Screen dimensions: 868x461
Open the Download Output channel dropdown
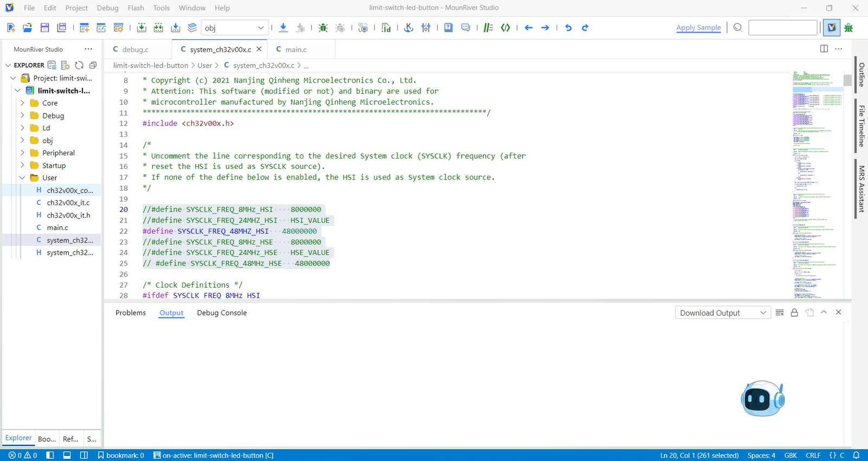pos(723,313)
